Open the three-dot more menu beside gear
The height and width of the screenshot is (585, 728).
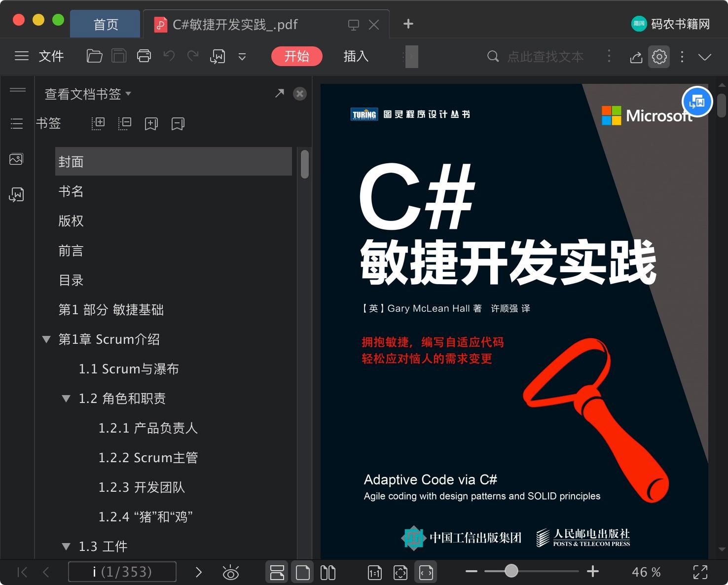click(x=682, y=57)
